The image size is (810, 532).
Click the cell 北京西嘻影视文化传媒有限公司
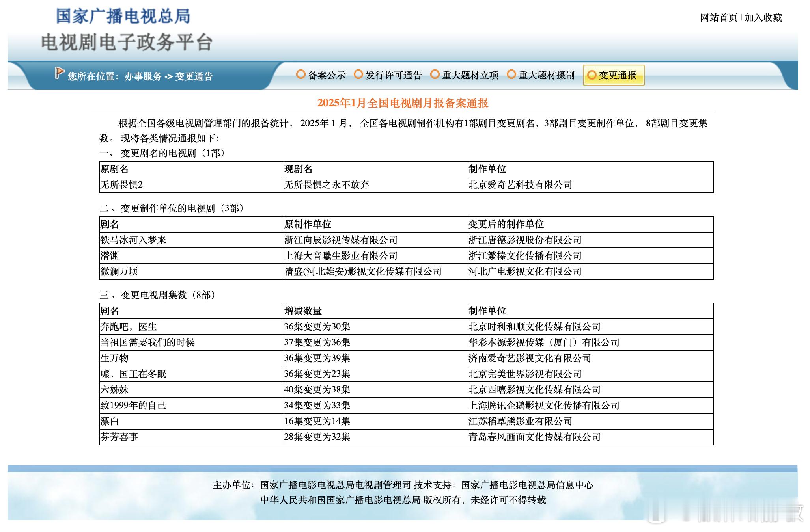click(590, 390)
